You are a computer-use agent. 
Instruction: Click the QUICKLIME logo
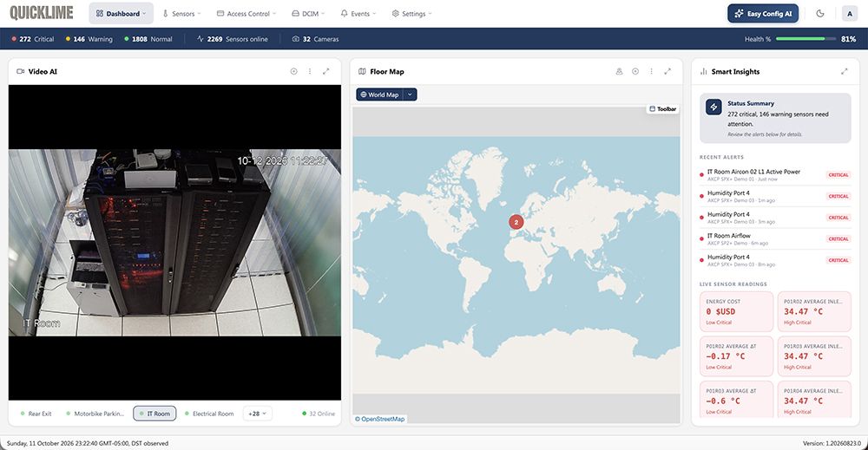coord(42,13)
